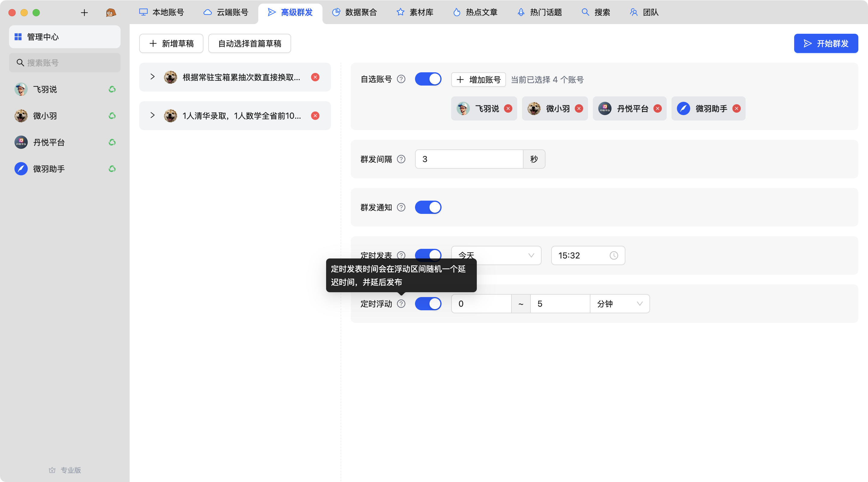Click the refresh icon next to 飞羽说
The width and height of the screenshot is (868, 482).
click(x=112, y=89)
